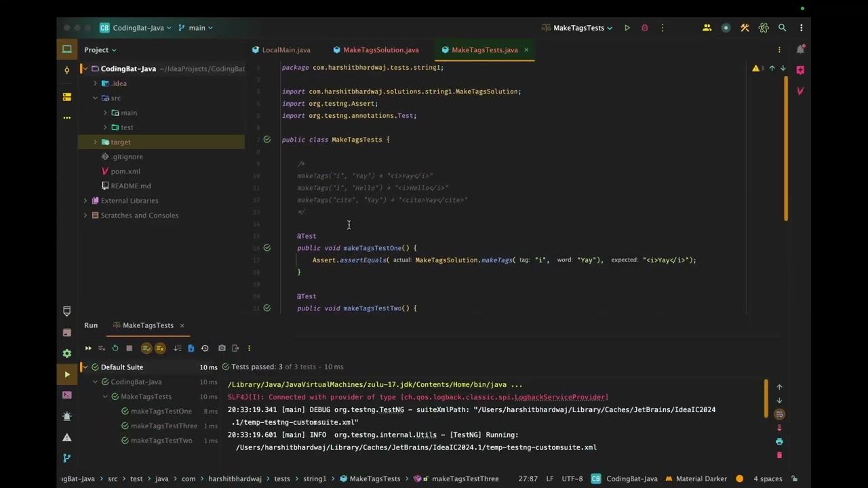Rerun tests using double-arrow icon in Run panel
The image size is (868, 488).
(x=88, y=348)
